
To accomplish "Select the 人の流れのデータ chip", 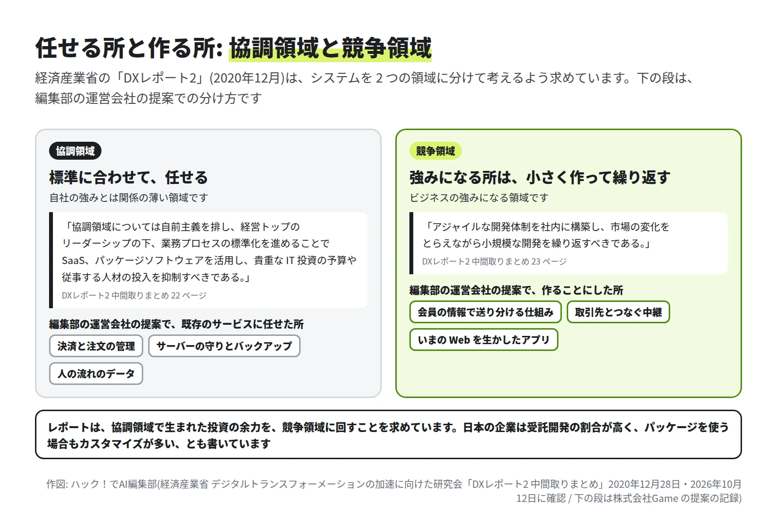I will tap(96, 374).
